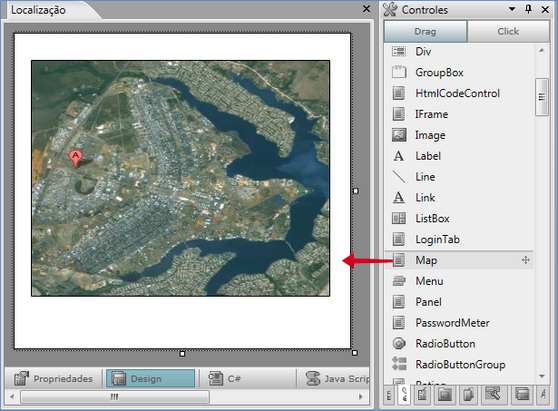The image size is (558, 411).
Task: Select the Link control icon
Action: coord(399,197)
